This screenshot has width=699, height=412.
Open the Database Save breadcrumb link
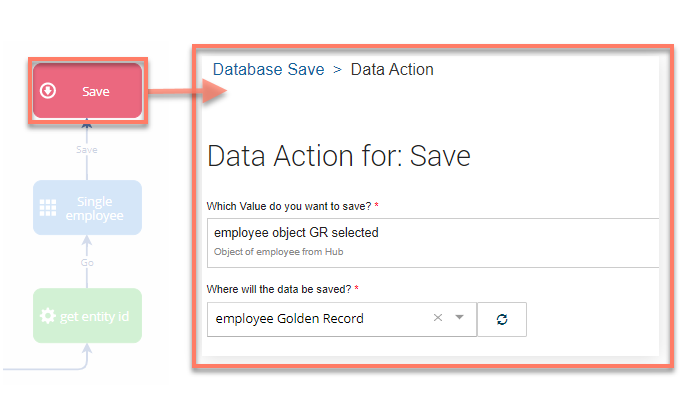coord(268,70)
